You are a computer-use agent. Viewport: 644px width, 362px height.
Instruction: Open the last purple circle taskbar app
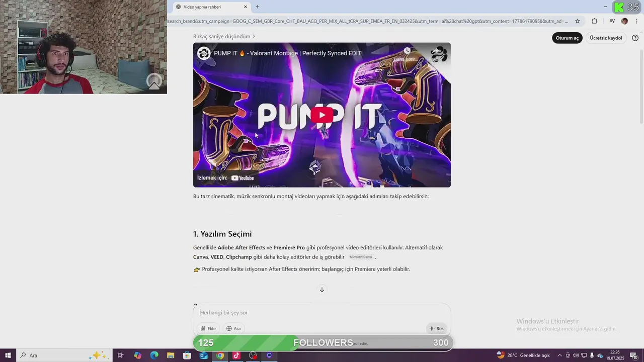(x=269, y=355)
